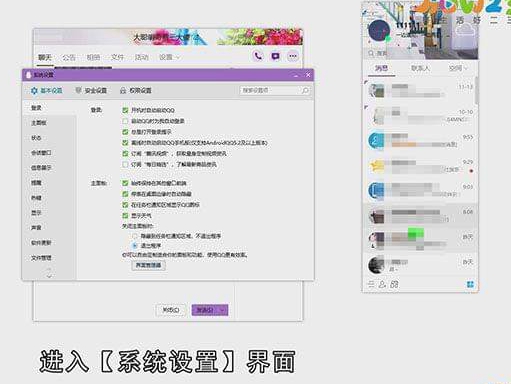Open send options dropdown arrow beside 发送
The width and height of the screenshot is (511, 384).
[x=223, y=310]
